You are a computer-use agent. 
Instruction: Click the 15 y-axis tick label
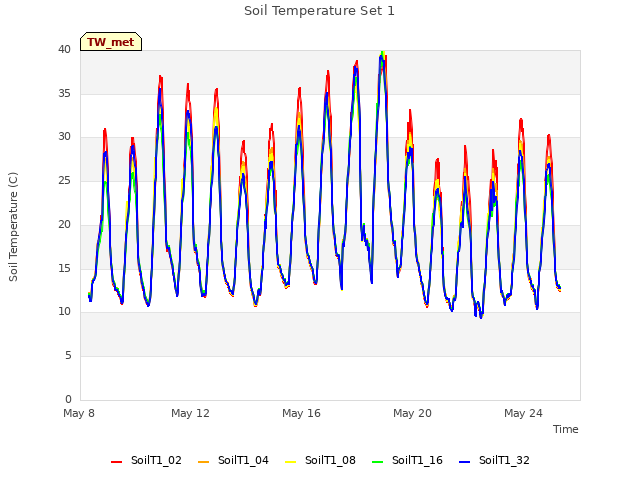pos(64,268)
